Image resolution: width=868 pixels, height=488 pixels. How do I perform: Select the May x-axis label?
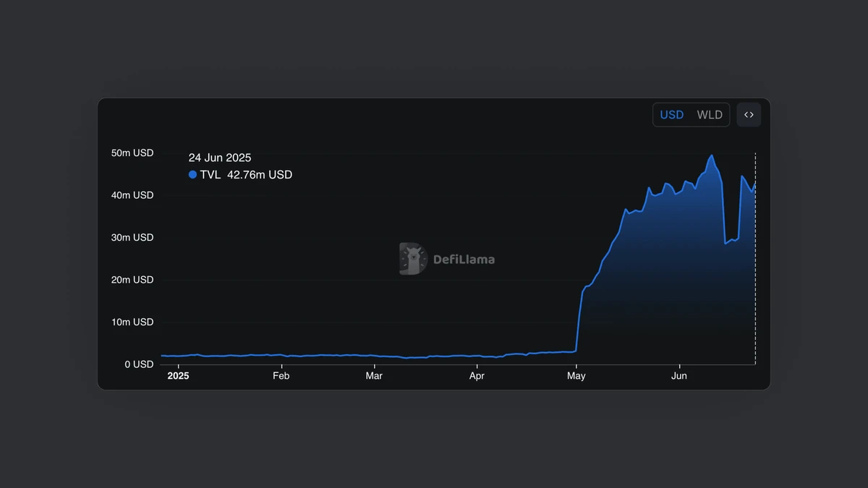576,376
